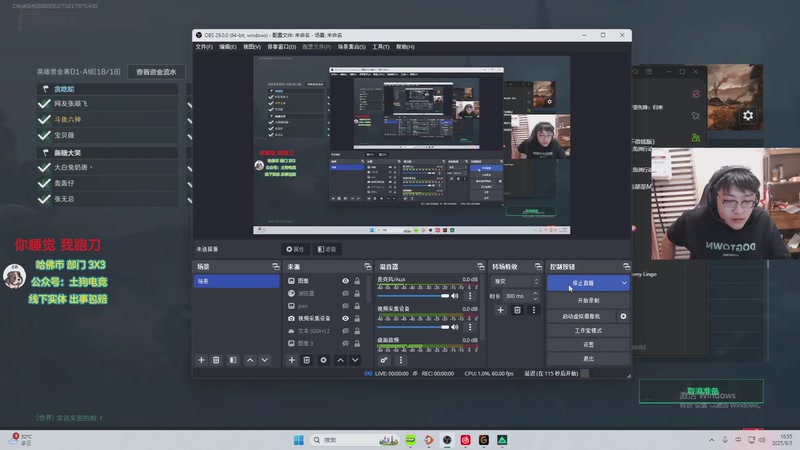
Task: Toggle visibility eye of 文本 (GDI+) 2 source
Action: [x=345, y=331]
